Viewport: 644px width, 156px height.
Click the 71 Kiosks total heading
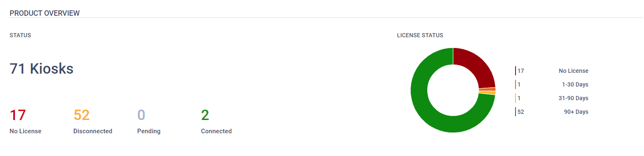click(x=41, y=69)
